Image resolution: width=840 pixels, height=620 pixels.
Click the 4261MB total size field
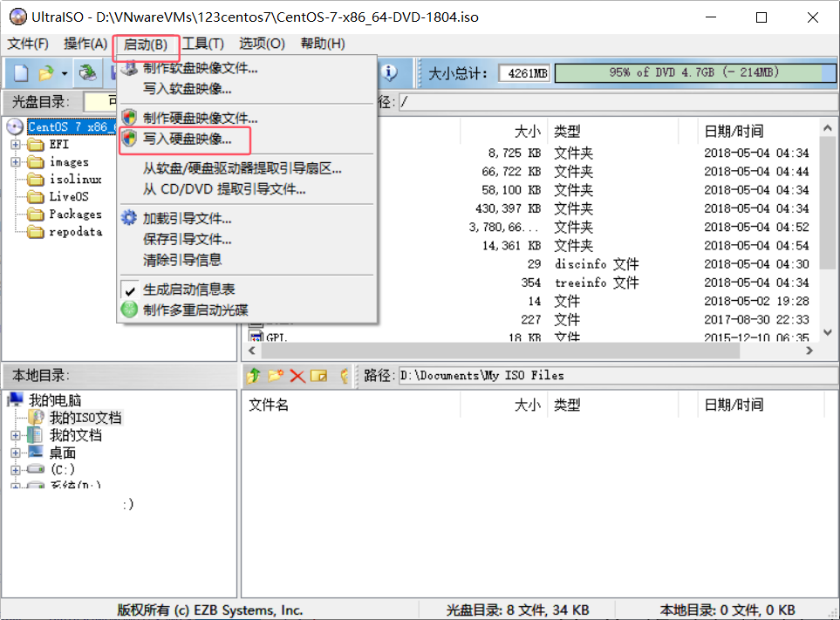(x=525, y=73)
